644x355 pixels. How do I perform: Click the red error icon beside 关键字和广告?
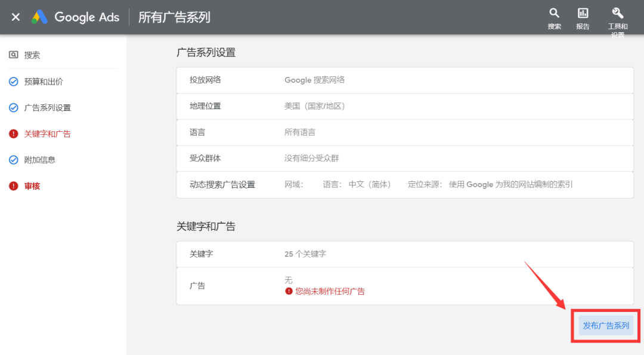pyautogui.click(x=13, y=134)
